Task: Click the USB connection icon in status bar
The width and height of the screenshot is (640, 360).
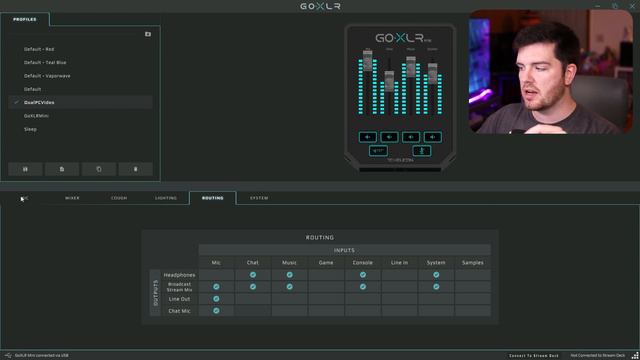Action: pos(8,356)
